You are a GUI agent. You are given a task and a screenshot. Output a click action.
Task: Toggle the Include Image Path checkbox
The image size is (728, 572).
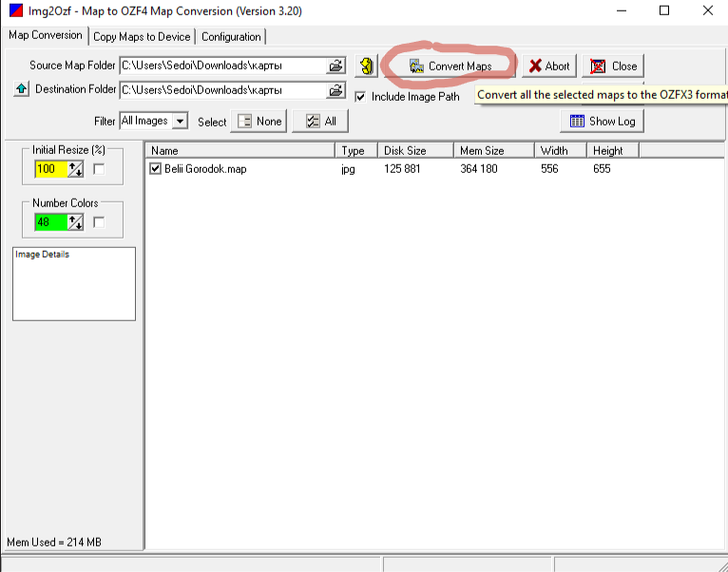point(360,97)
